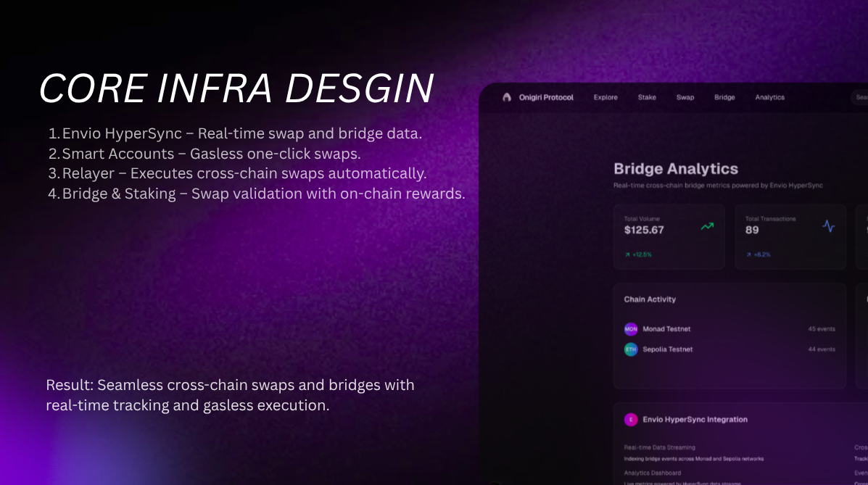
Task: Click the Core Infra Desgin slide title
Action: pyautogui.click(x=236, y=88)
